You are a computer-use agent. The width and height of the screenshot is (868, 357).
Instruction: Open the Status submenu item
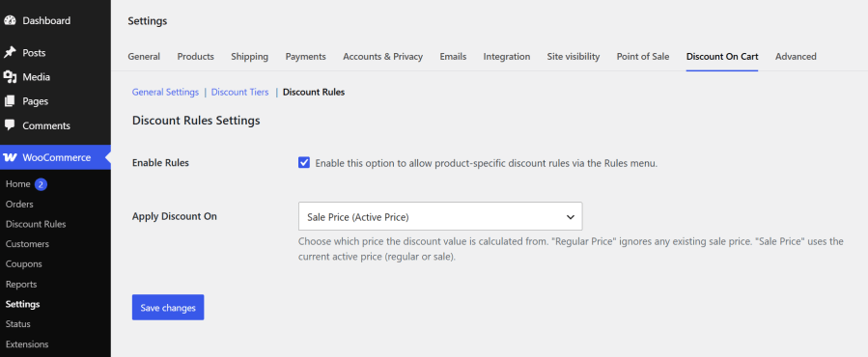tap(17, 324)
